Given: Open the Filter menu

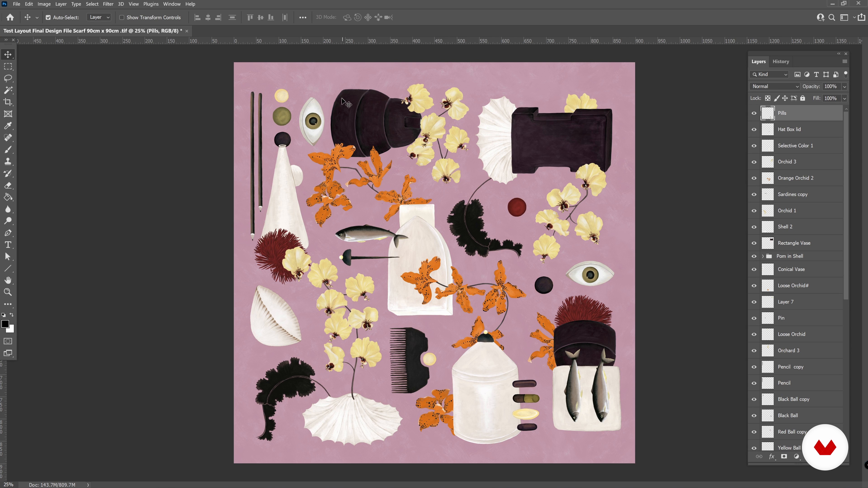Looking at the screenshot, I should click(108, 4).
